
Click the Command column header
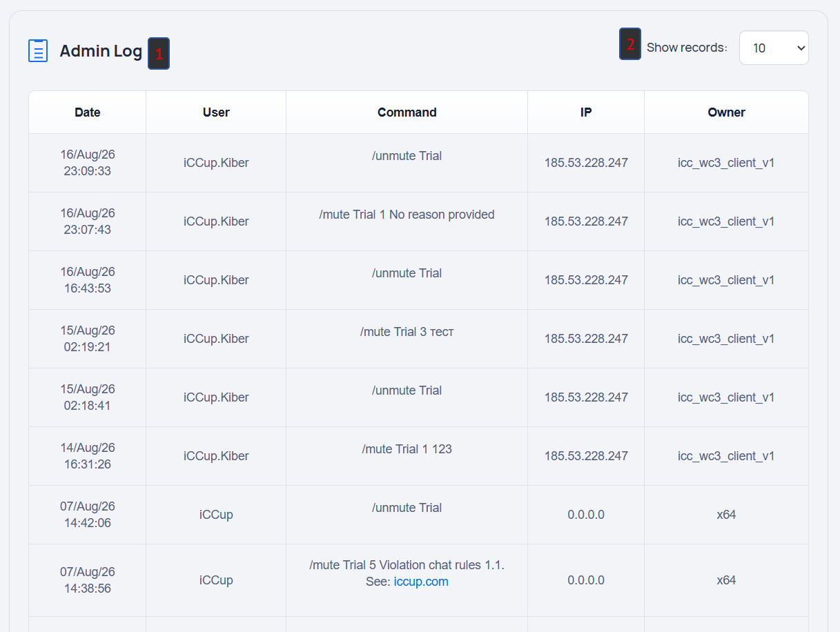click(407, 112)
